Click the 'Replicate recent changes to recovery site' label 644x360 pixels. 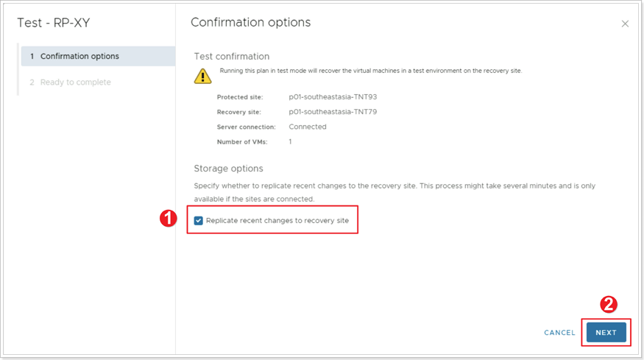[x=277, y=221]
